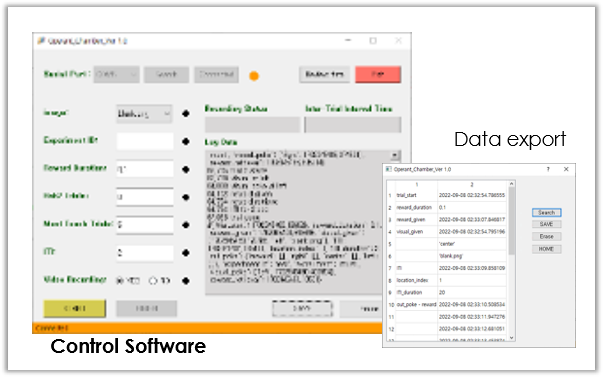Click the Experiment ID input field
The width and height of the screenshot is (603, 377).
click(145, 142)
